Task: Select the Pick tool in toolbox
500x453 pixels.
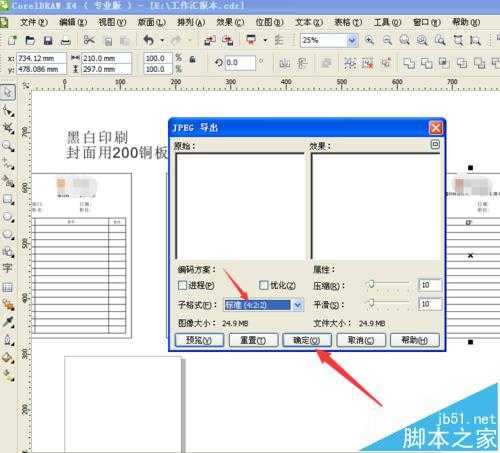Action: [7, 92]
